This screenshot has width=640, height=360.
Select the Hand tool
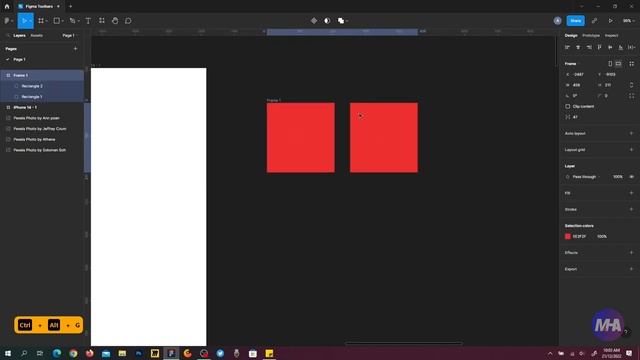point(115,21)
